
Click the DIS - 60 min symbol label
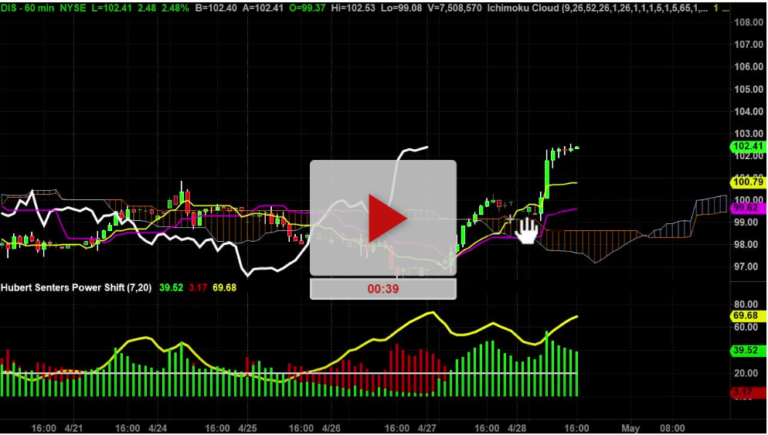point(26,7)
